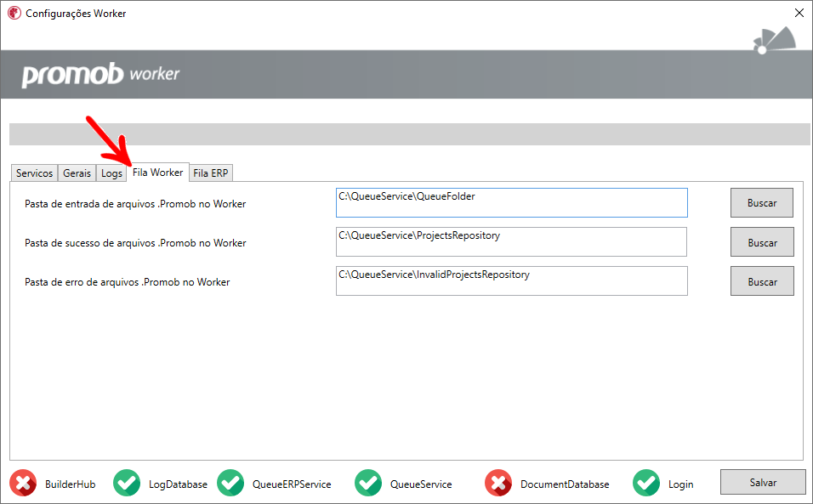The width and height of the screenshot is (813, 504).
Task: Click the fan-shaped emblem in top right
Action: point(776,41)
